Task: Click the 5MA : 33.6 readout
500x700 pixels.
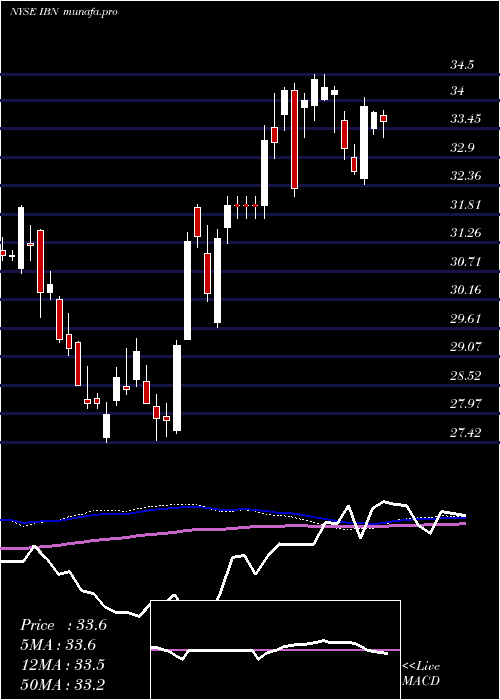Action: coord(58,645)
